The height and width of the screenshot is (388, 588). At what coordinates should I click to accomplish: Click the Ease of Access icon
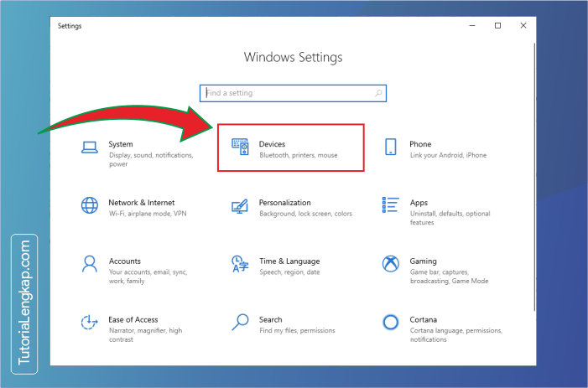(x=90, y=323)
